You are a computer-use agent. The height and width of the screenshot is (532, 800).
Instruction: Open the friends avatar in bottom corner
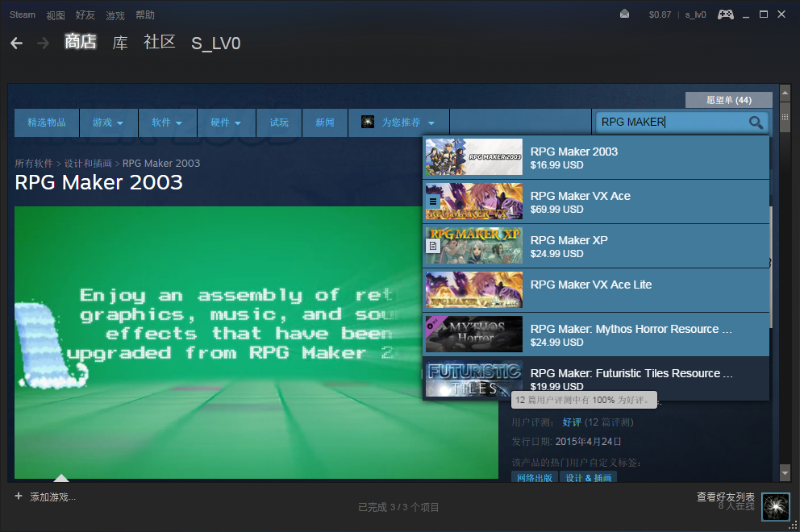point(776,506)
